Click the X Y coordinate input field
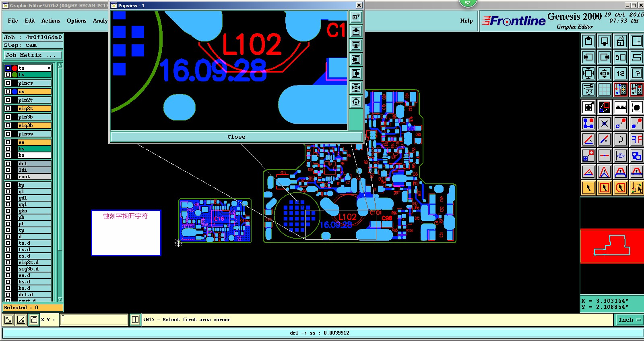 pos(94,320)
